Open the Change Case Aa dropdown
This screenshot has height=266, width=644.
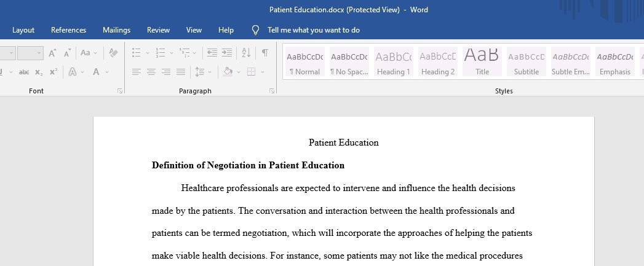[89, 53]
